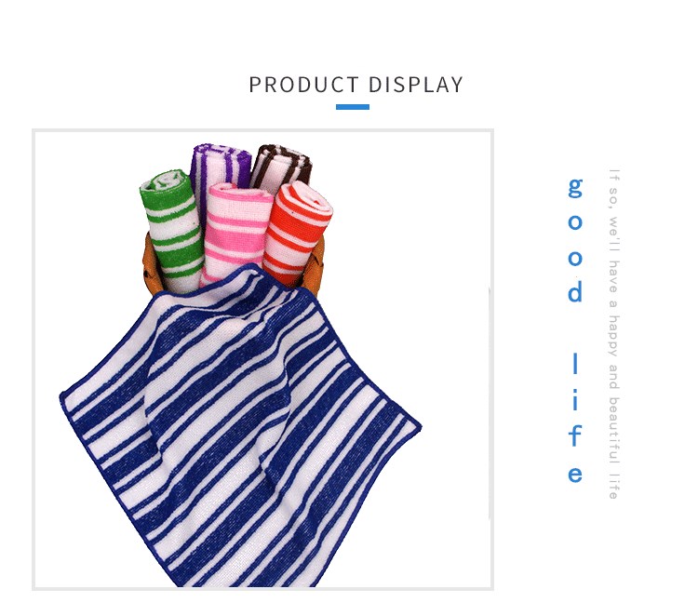The width and height of the screenshot is (698, 616).
Task: Click the blue letter d in good
Action: pos(575,291)
